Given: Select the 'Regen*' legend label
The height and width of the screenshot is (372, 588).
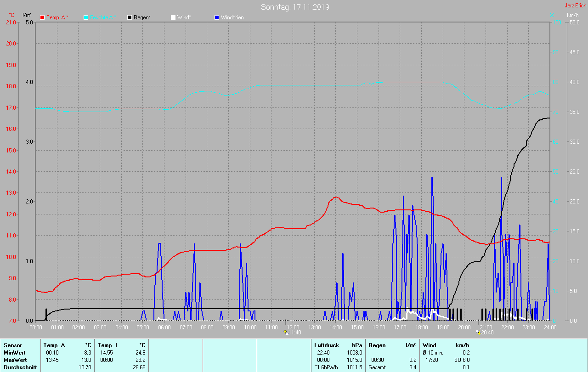Looking at the screenshot, I should (x=142, y=17).
